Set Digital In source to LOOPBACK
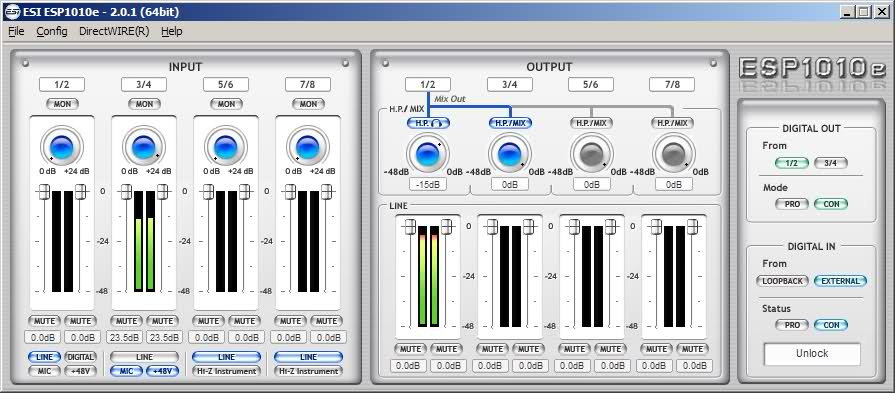Image resolution: width=895 pixels, height=393 pixels. 783,281
